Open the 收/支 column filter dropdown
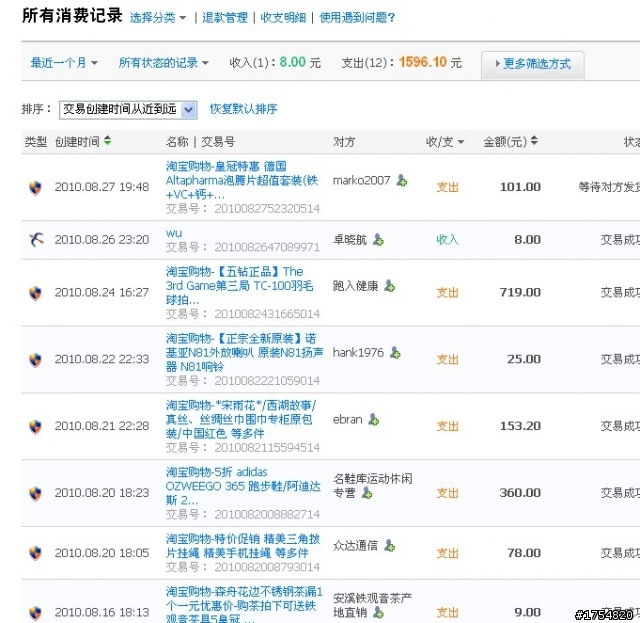Image resolution: width=640 pixels, height=623 pixels. point(445,142)
